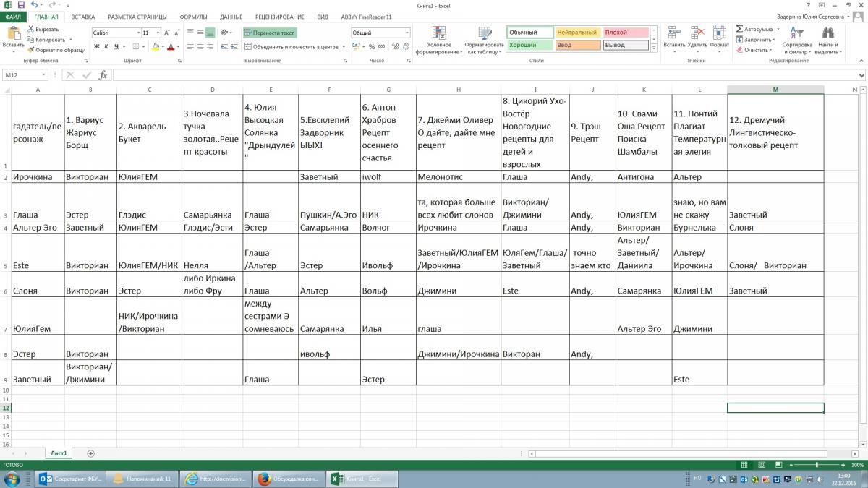Click the Insert Function fx icon

coord(103,75)
